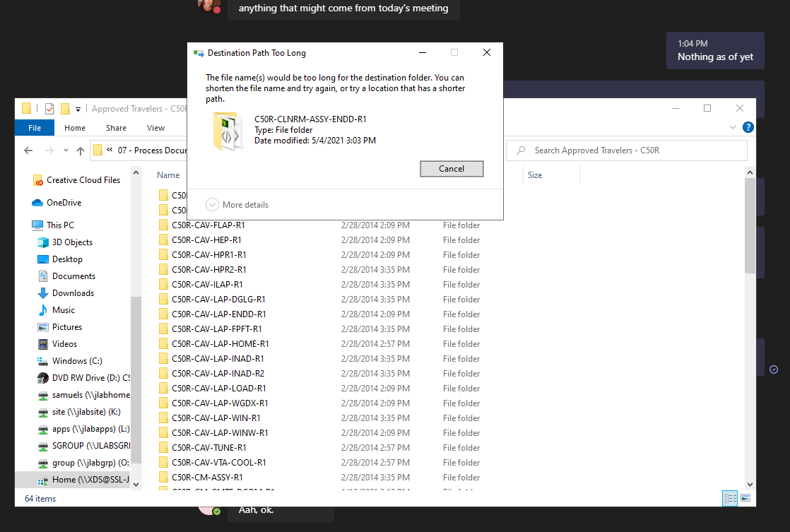Switch to the View ribbon tab
Screen dimensions: 790x532
tap(155, 128)
